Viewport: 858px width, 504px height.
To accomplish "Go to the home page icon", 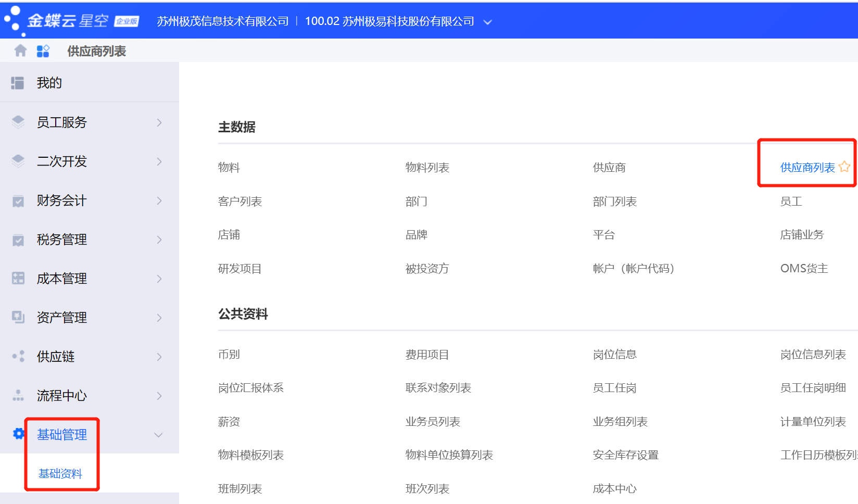I will [x=20, y=51].
